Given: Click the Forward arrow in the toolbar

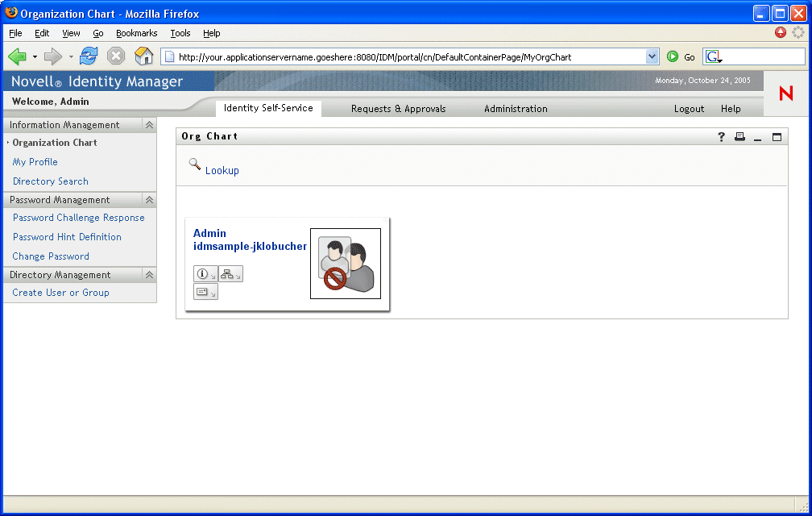Looking at the screenshot, I should click(53, 56).
